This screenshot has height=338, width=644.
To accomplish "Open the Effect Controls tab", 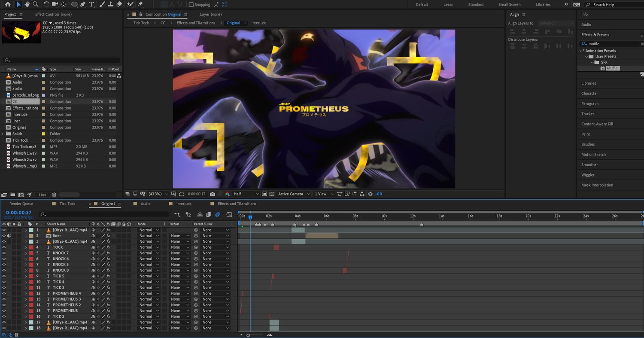I will tap(53, 15).
